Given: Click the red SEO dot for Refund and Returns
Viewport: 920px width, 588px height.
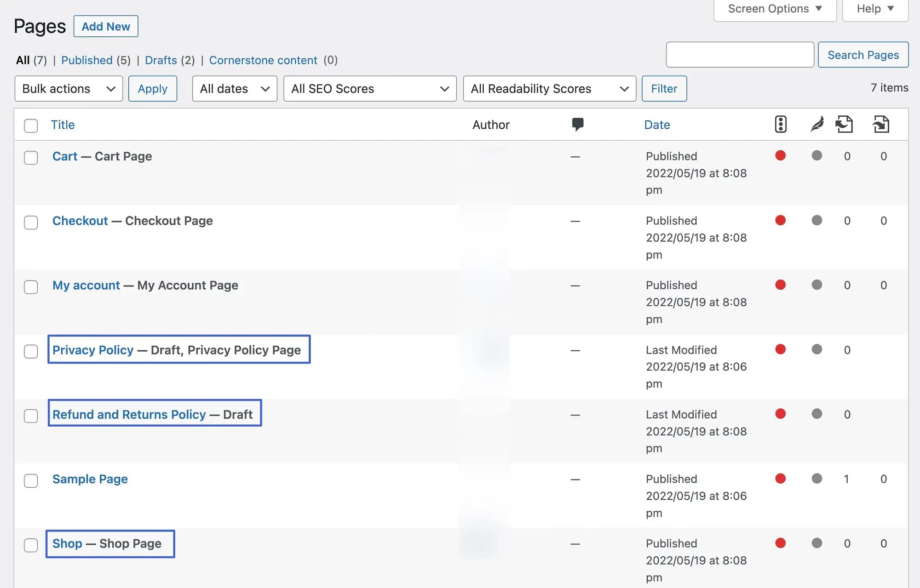Looking at the screenshot, I should 780,414.
